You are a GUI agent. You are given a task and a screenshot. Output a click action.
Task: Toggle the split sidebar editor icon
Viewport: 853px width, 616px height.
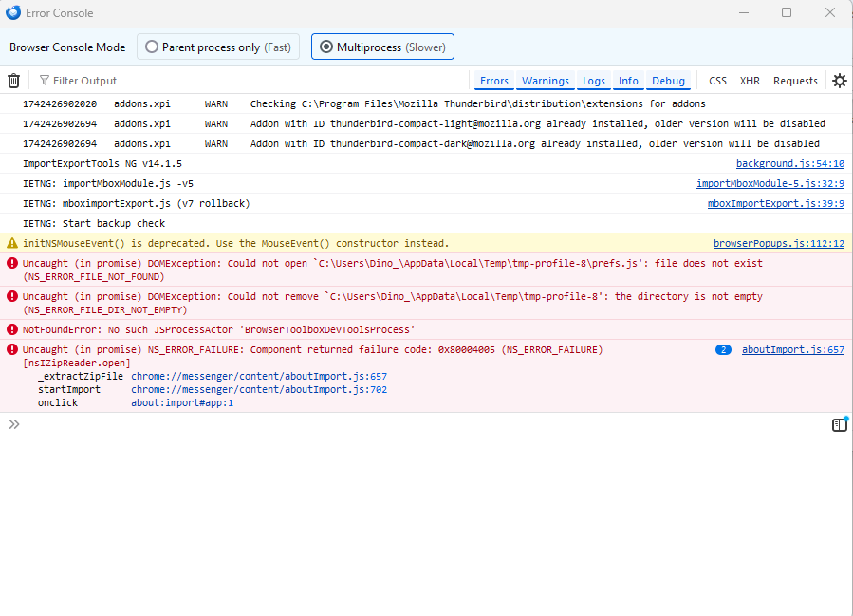pos(839,424)
